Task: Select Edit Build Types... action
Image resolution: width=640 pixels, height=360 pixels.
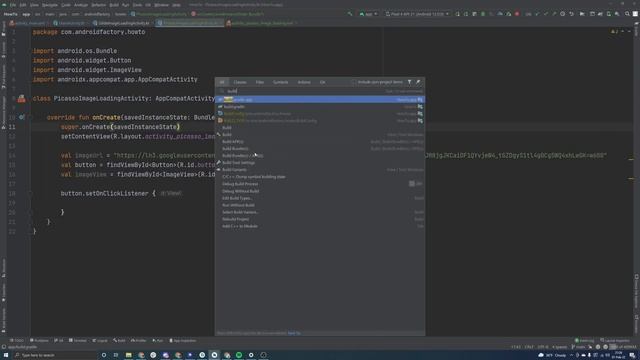Action: pos(320,198)
